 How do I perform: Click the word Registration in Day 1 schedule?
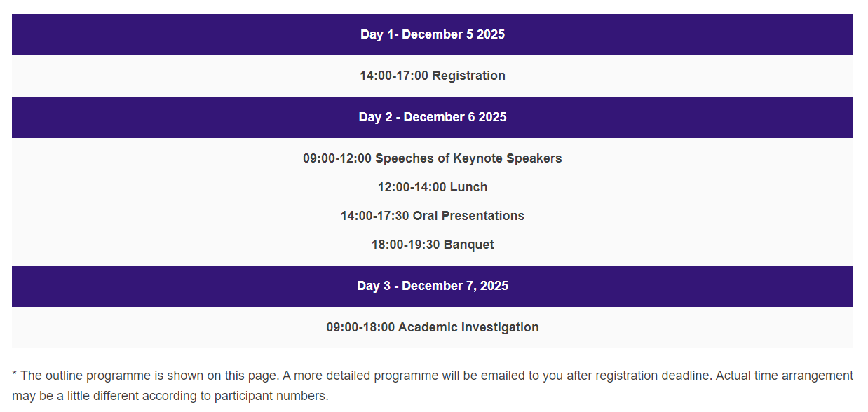click(x=468, y=76)
